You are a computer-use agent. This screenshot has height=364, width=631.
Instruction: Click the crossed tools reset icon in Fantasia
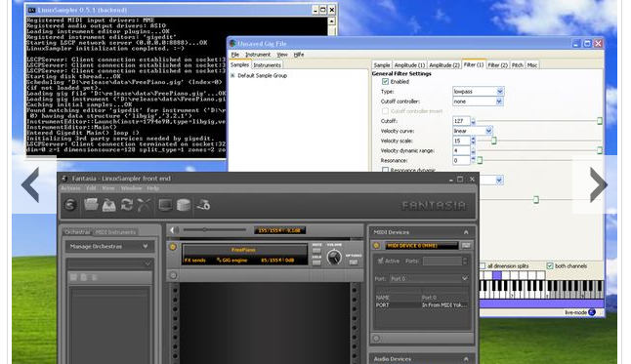(144, 205)
